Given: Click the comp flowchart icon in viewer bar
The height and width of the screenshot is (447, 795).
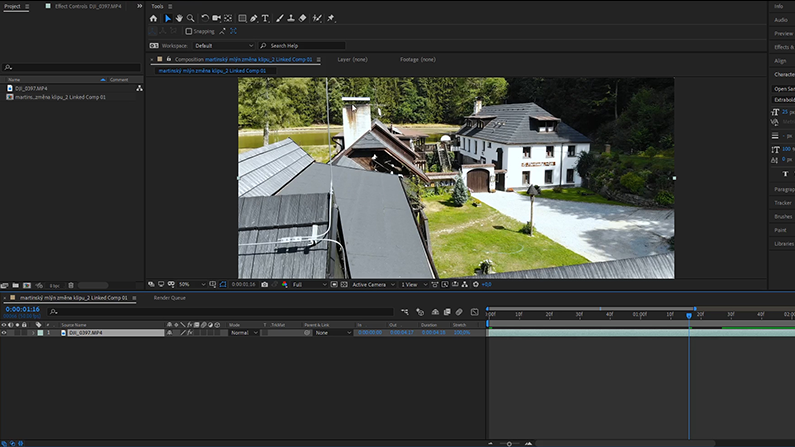Looking at the screenshot, I should [x=464, y=285].
